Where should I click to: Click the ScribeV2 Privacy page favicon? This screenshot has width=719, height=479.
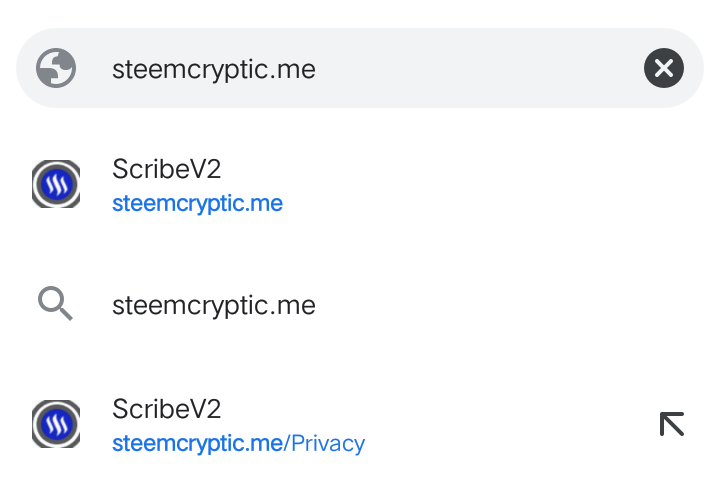click(56, 424)
